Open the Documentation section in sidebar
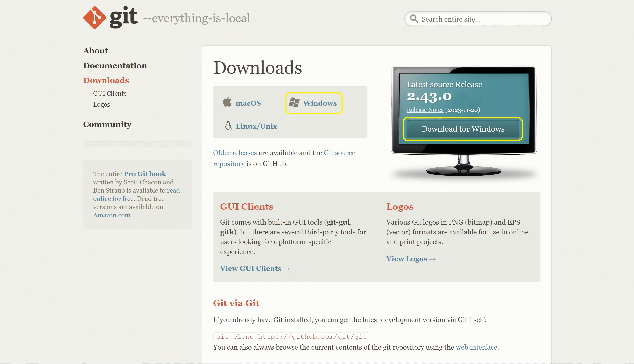This screenshot has height=364, width=634. point(115,66)
